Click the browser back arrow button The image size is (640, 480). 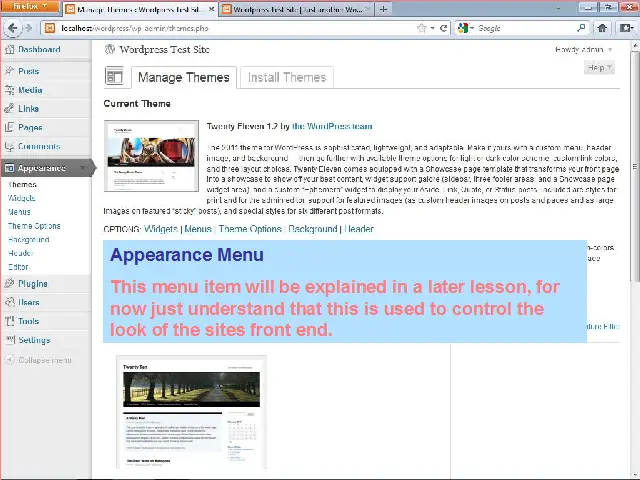[x=13, y=28]
